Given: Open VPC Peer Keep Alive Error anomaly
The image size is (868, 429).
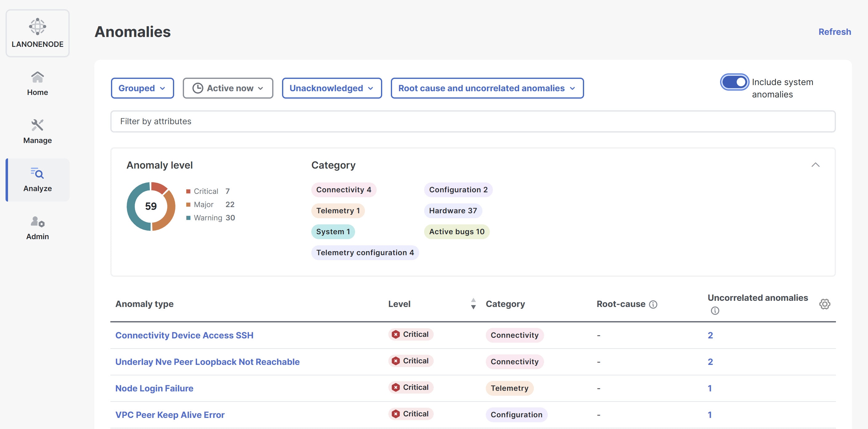Looking at the screenshot, I should pyautogui.click(x=170, y=415).
